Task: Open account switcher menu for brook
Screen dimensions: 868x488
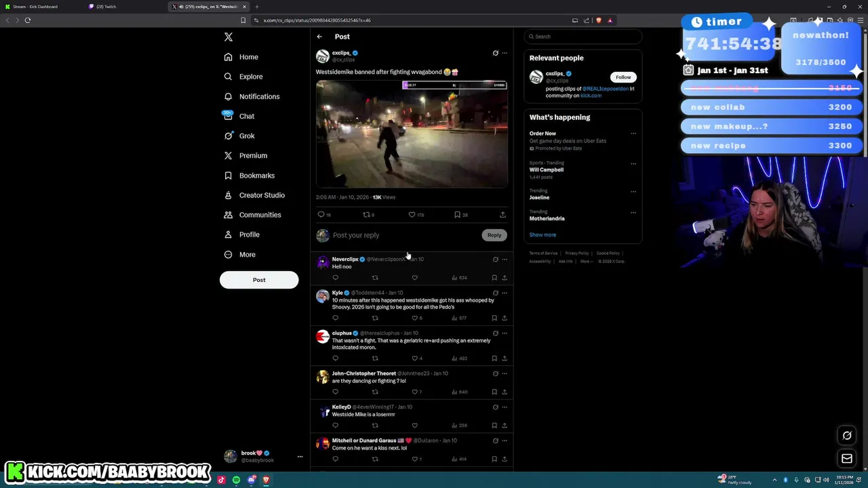Action: 300,457
